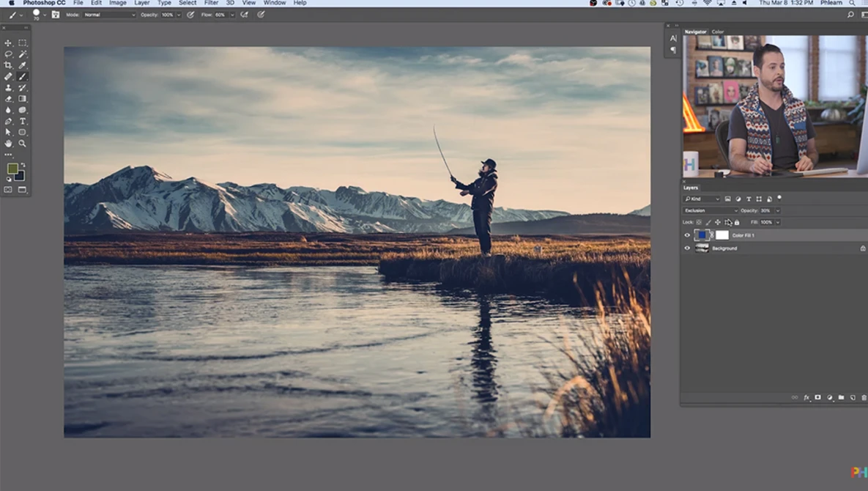The width and height of the screenshot is (868, 491).
Task: Open the layer filter Kind dropdown
Action: point(702,199)
